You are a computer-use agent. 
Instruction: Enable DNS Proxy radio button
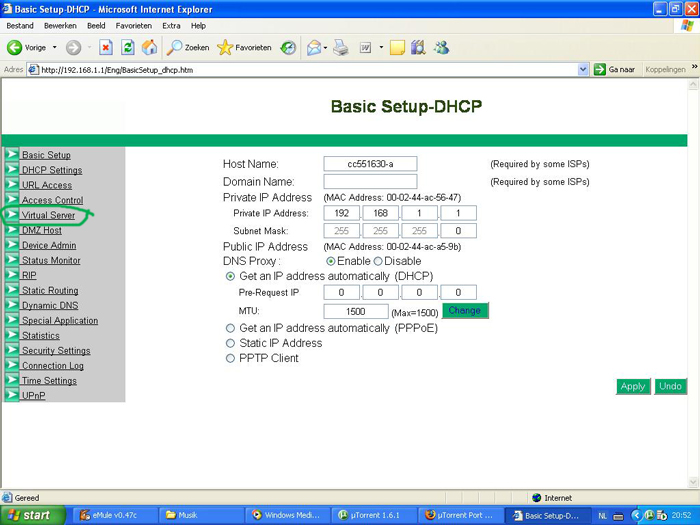point(331,261)
